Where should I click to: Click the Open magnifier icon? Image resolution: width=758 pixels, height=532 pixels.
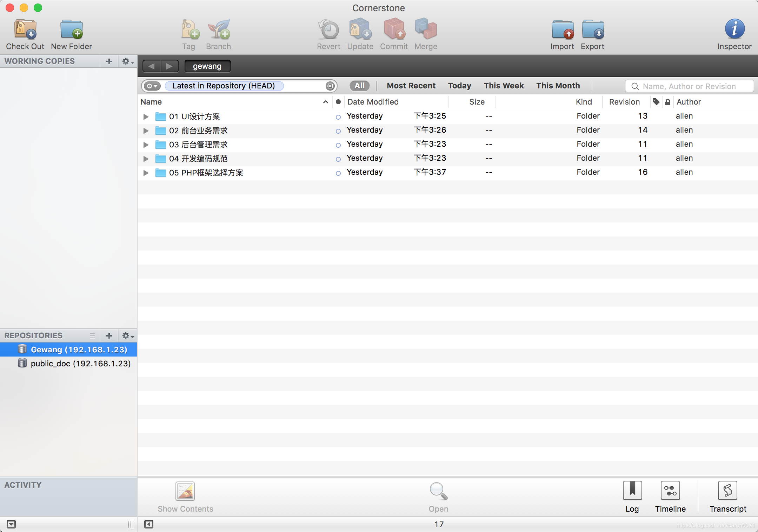pyautogui.click(x=439, y=491)
